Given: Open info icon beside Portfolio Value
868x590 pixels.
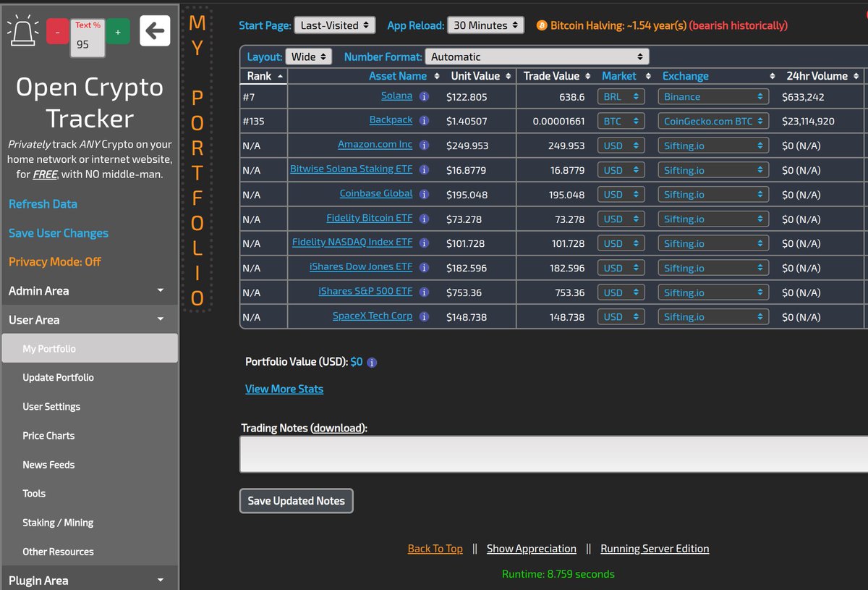Looking at the screenshot, I should click(x=372, y=363).
